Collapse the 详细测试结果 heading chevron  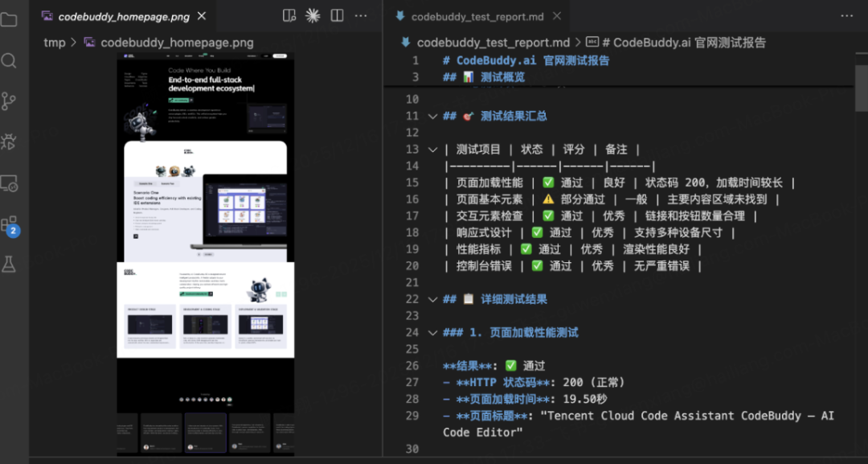[432, 298]
